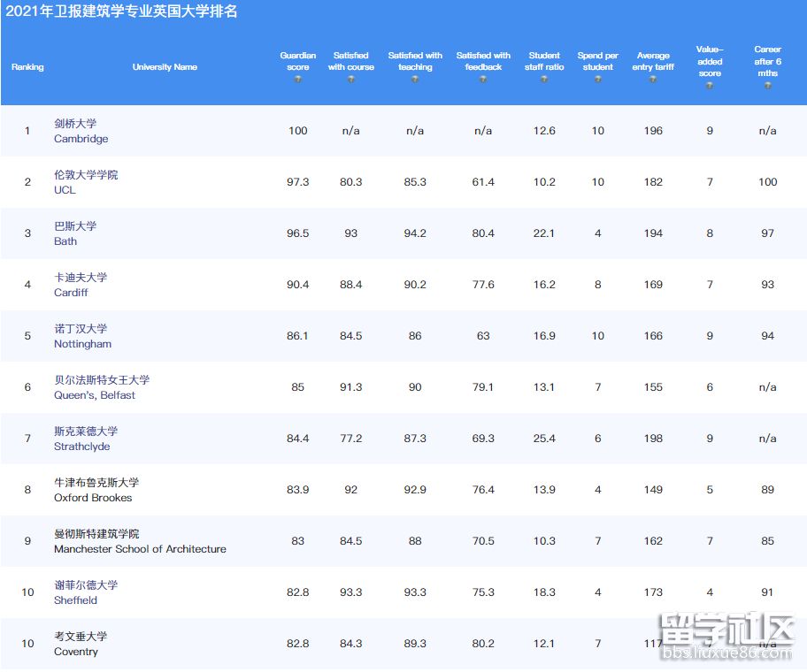This screenshot has height=672, width=807.
Task: Select Manchester School of Architecture text
Action: click(140, 549)
